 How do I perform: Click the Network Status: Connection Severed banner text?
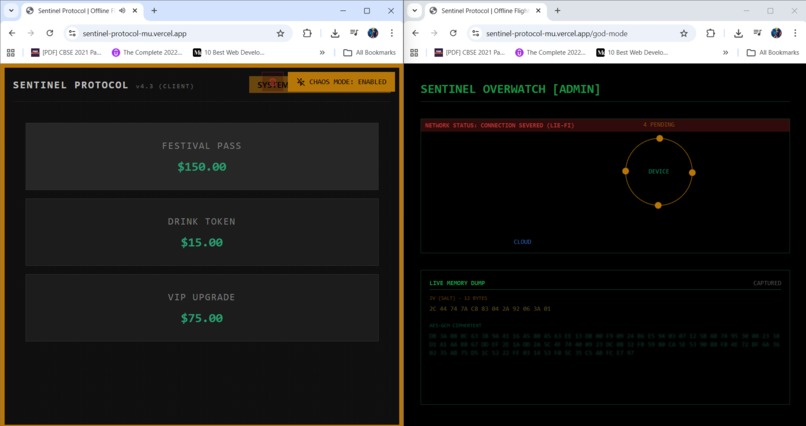tap(499, 125)
